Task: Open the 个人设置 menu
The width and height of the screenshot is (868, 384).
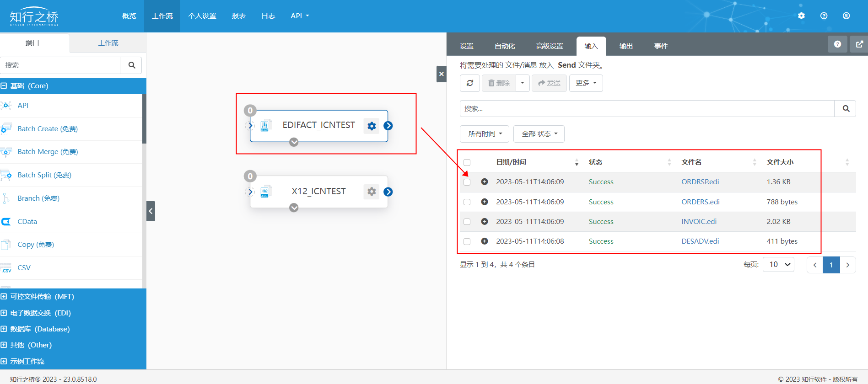Action: (202, 16)
